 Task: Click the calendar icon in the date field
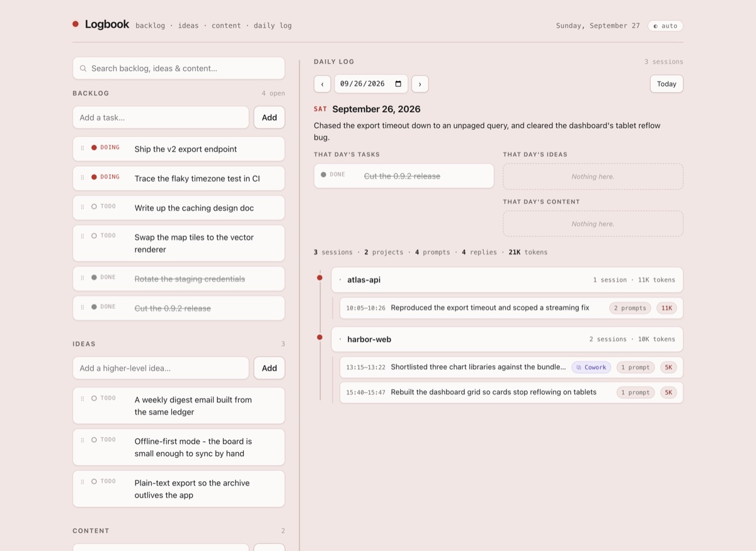pos(398,84)
